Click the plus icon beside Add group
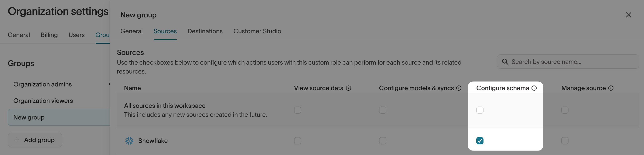The height and width of the screenshot is (155, 644). tap(17, 140)
